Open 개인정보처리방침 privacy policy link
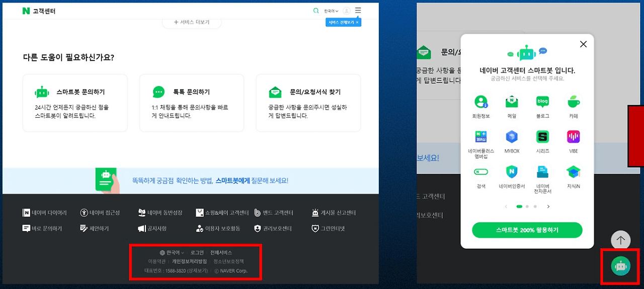The image size is (644, 289). coord(189,262)
